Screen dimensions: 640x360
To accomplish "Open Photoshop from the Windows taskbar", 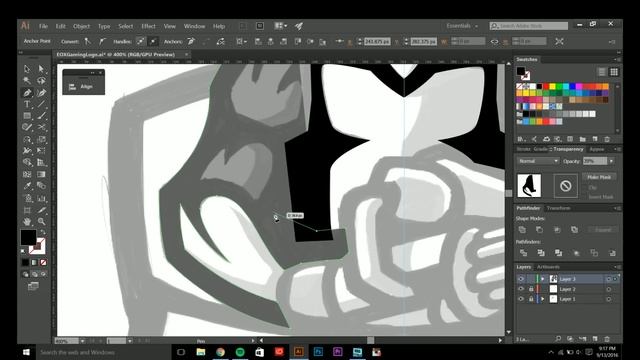I will (x=318, y=352).
